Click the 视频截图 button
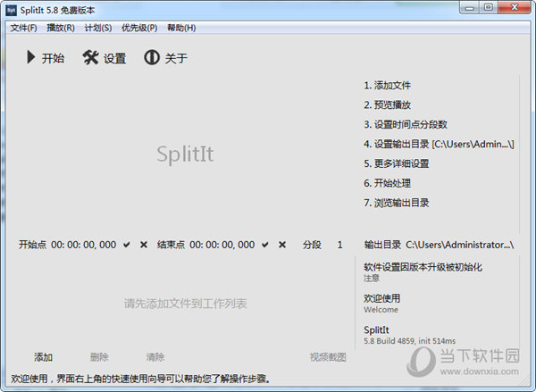536x392 pixels. click(x=328, y=357)
